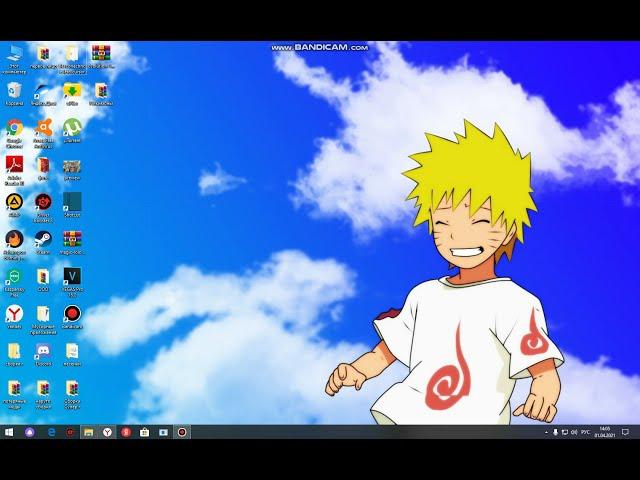Screen dimensions: 640x480
Task: Open the red circle app left of Store
Action: click(126, 432)
